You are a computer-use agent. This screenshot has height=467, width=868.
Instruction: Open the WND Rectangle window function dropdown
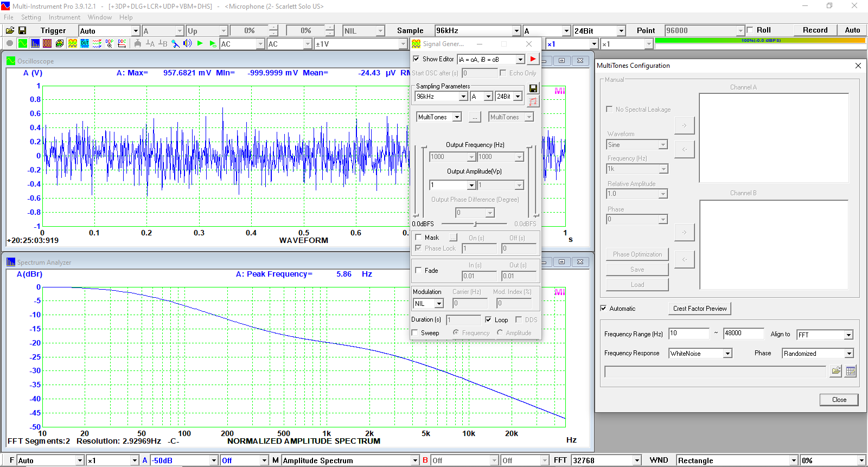(794, 460)
